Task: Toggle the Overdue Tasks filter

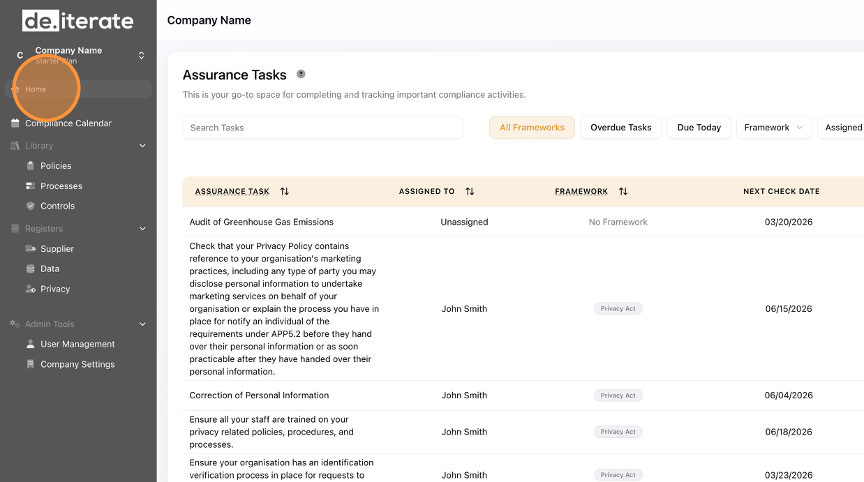Action: tap(620, 127)
